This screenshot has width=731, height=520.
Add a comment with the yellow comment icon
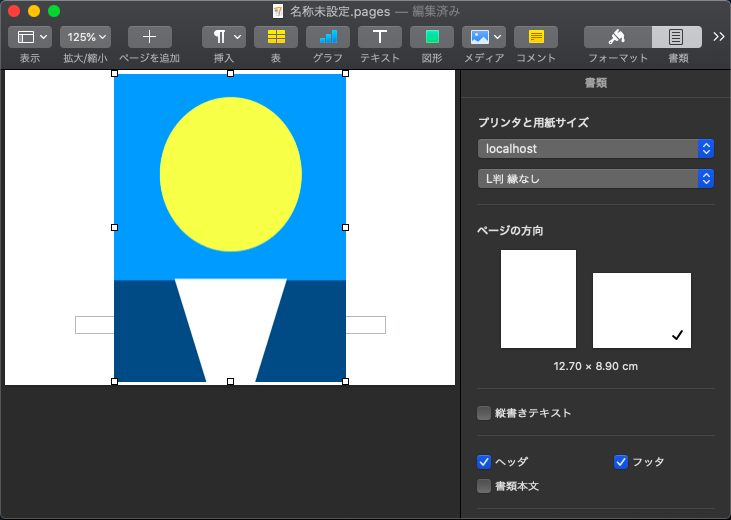coord(536,37)
